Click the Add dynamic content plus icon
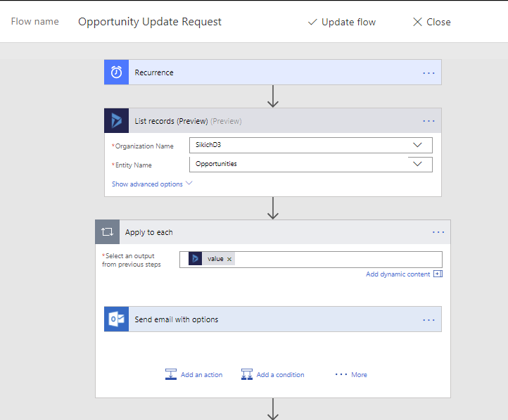This screenshot has height=420, width=508. (438, 274)
